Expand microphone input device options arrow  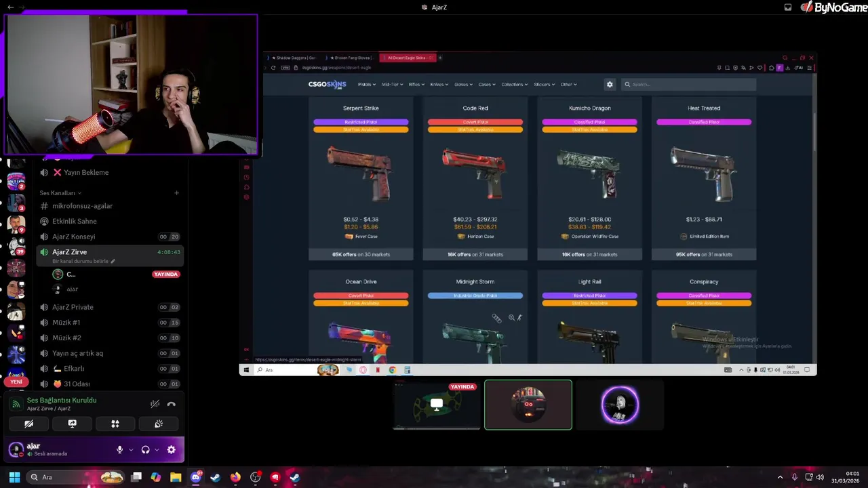pos(131,449)
